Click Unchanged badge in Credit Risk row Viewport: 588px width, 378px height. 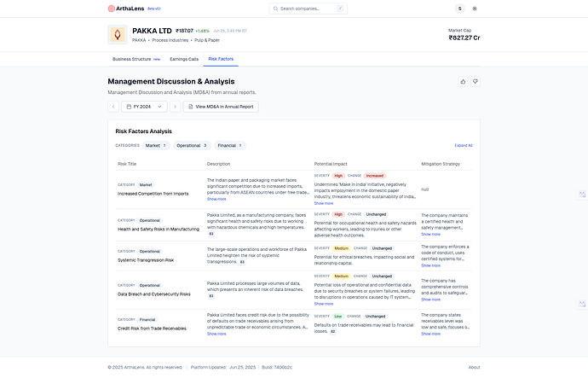[x=375, y=317]
